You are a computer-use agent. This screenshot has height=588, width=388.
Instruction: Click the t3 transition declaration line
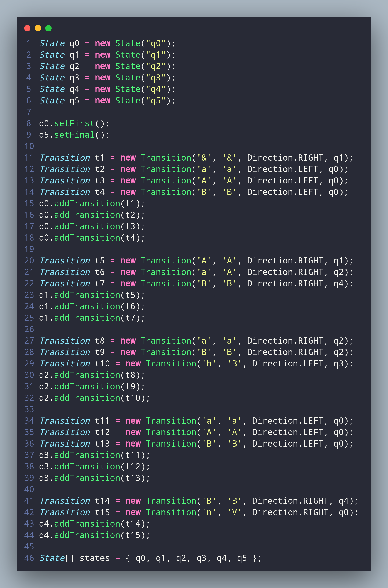tap(194, 180)
